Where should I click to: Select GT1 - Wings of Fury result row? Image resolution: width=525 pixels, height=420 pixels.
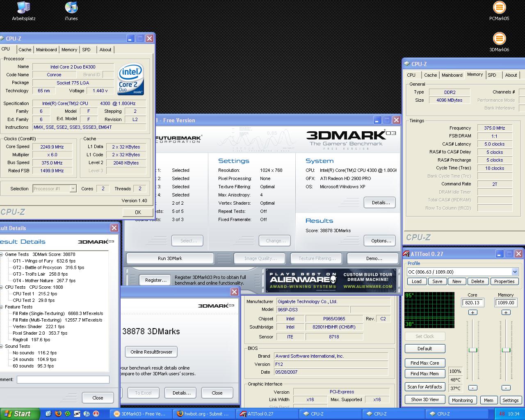[x=44, y=261]
